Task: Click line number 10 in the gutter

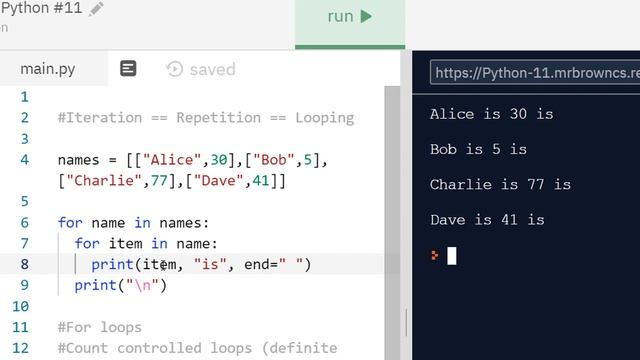Action: [x=20, y=306]
